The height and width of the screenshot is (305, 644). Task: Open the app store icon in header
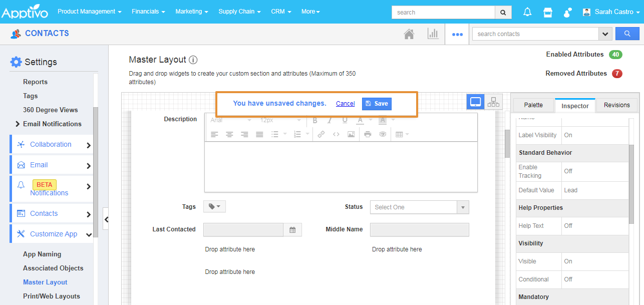point(548,12)
